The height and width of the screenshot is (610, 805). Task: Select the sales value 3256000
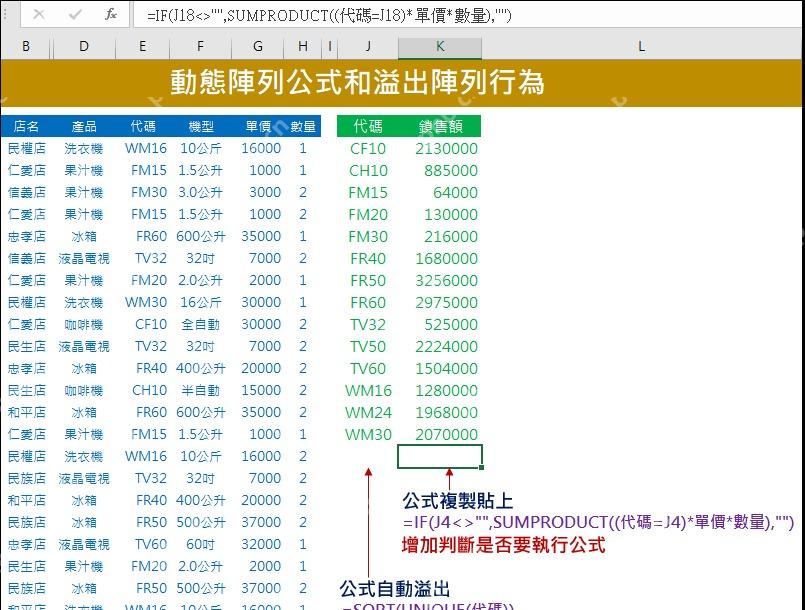point(446,281)
